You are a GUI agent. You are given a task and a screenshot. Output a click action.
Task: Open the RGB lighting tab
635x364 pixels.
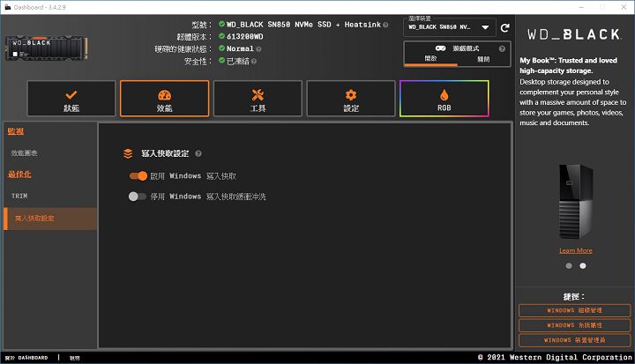coord(444,99)
